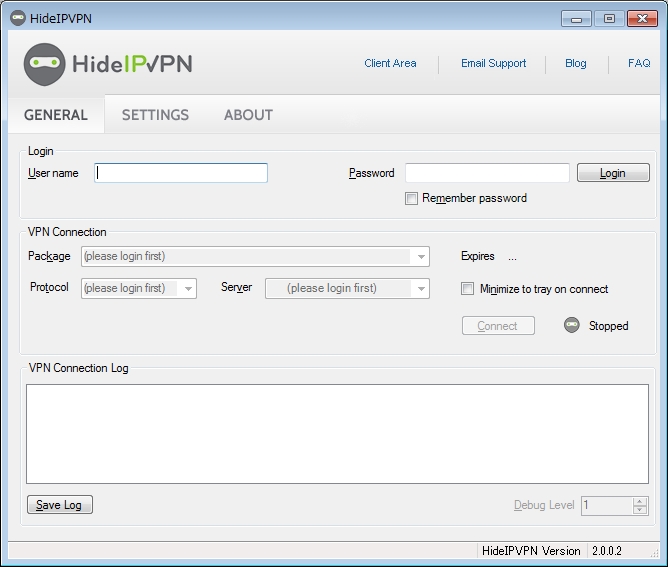Open the Client Area link

point(390,63)
